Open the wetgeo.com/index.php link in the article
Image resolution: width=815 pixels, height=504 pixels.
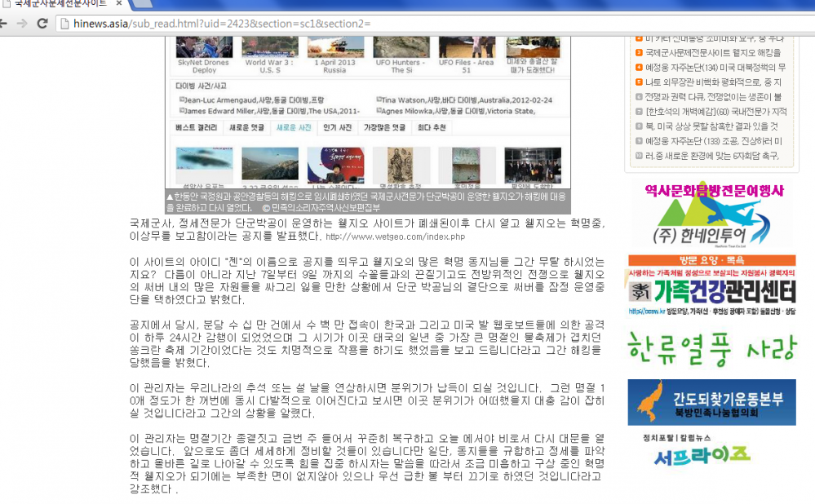[395, 237]
